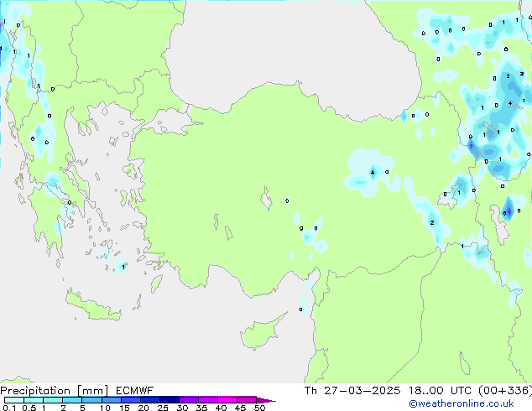Screen dimensions: 532x411
Task: Click the 30–35 mm purple legend swatch
Action: [188, 400]
